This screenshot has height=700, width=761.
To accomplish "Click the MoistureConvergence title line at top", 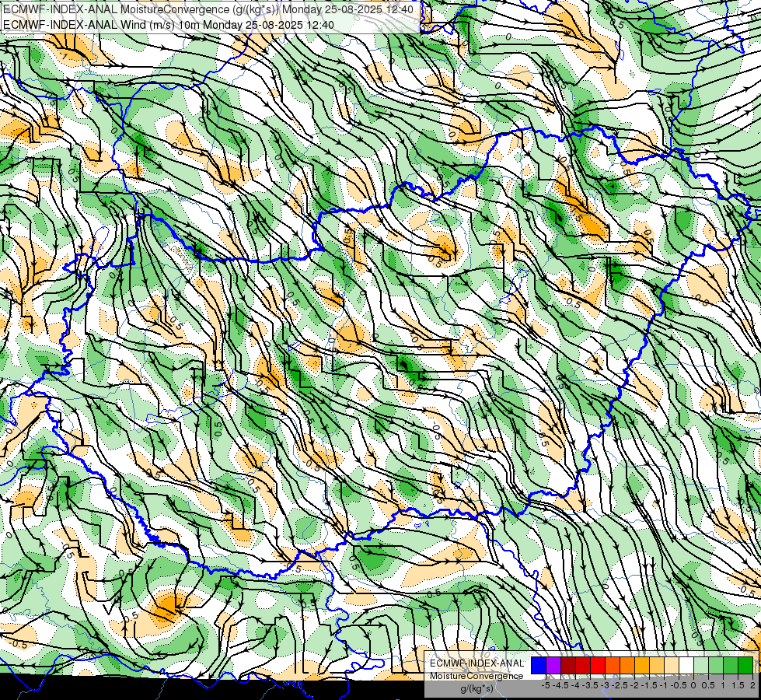I will coord(208,9).
